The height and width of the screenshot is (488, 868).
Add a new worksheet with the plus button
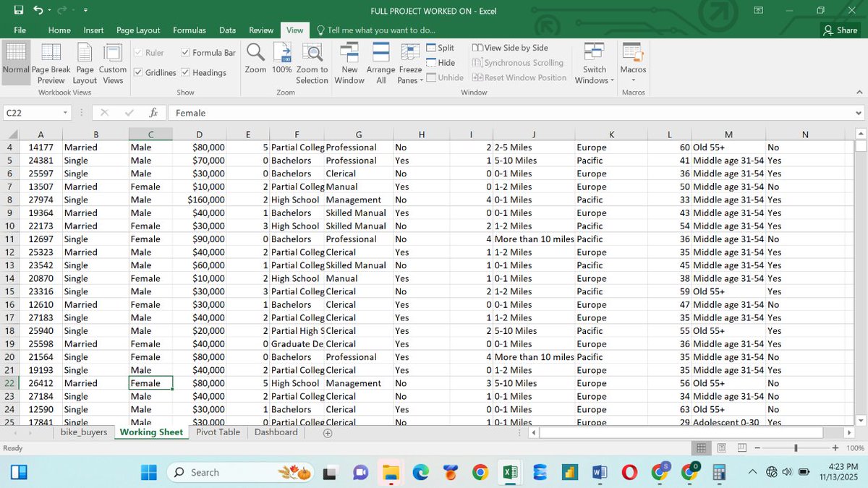pyautogui.click(x=327, y=432)
